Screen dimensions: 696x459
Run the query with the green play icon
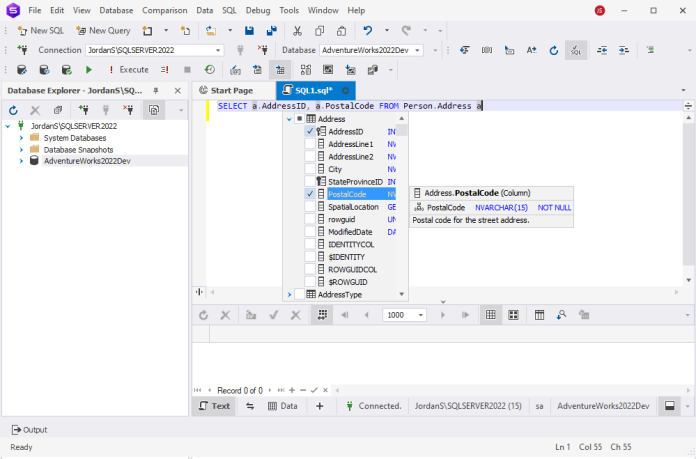point(89,70)
